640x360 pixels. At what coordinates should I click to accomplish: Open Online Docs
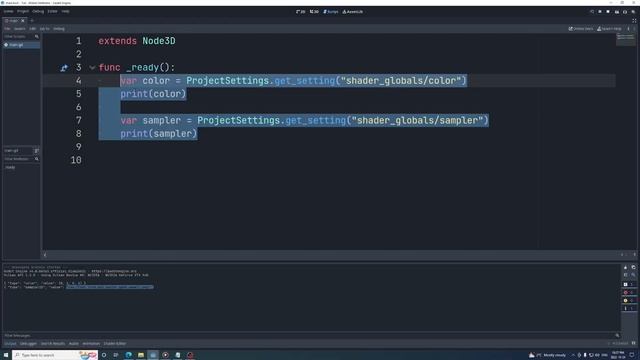[580, 29]
